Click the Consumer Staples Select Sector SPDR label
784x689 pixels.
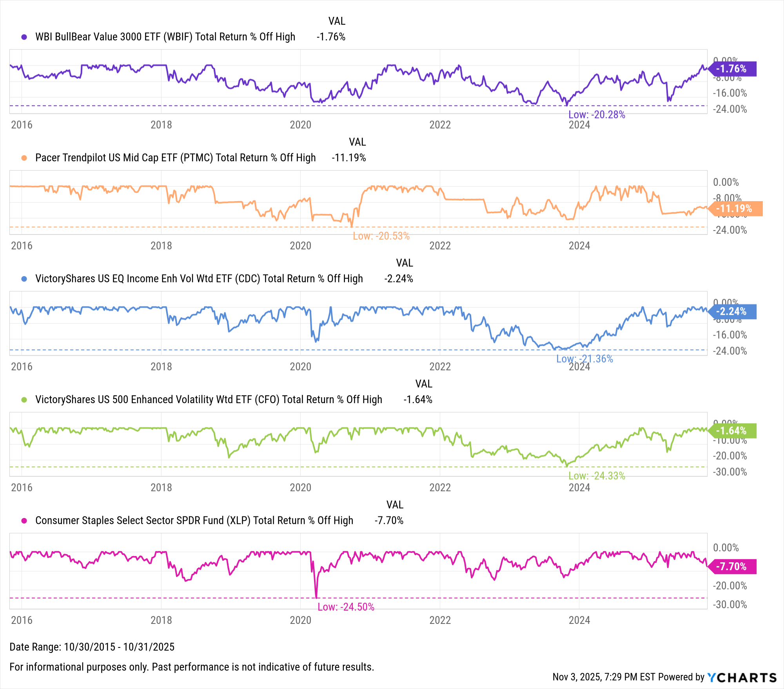[194, 521]
